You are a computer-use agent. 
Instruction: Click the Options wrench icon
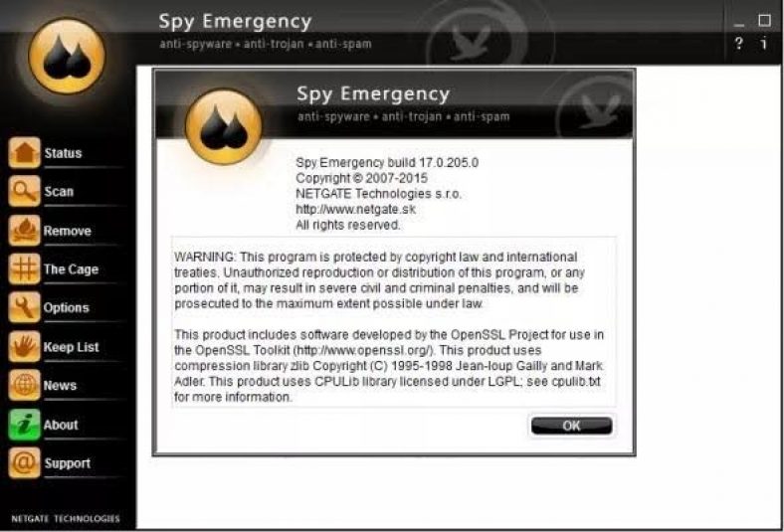(24, 307)
